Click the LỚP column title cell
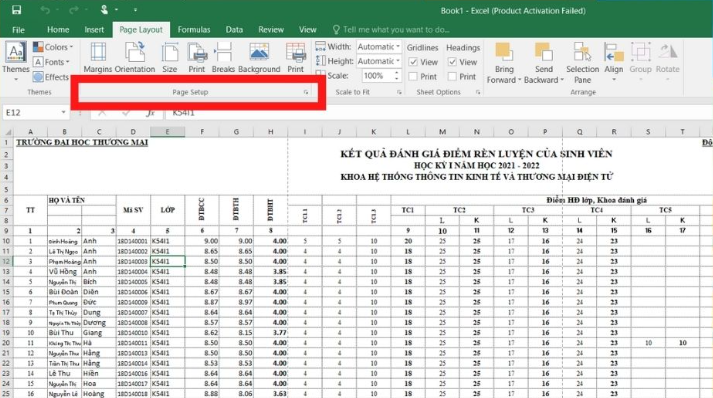 coord(167,210)
